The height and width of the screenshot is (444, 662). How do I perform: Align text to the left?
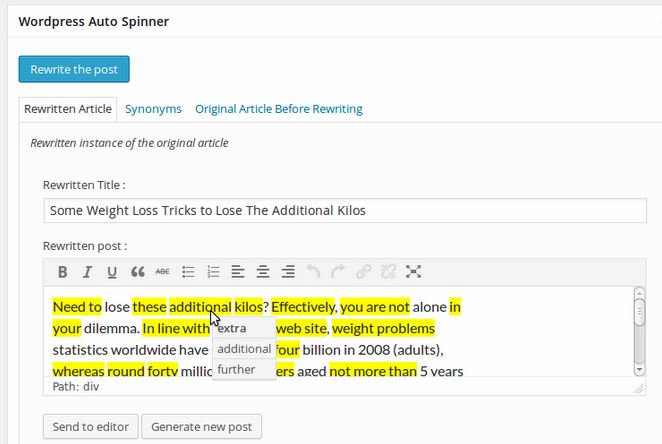click(x=238, y=272)
